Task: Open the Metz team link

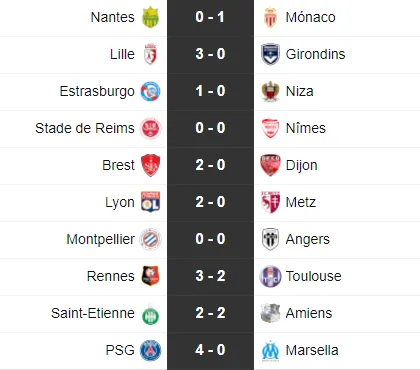Action: pos(301,202)
